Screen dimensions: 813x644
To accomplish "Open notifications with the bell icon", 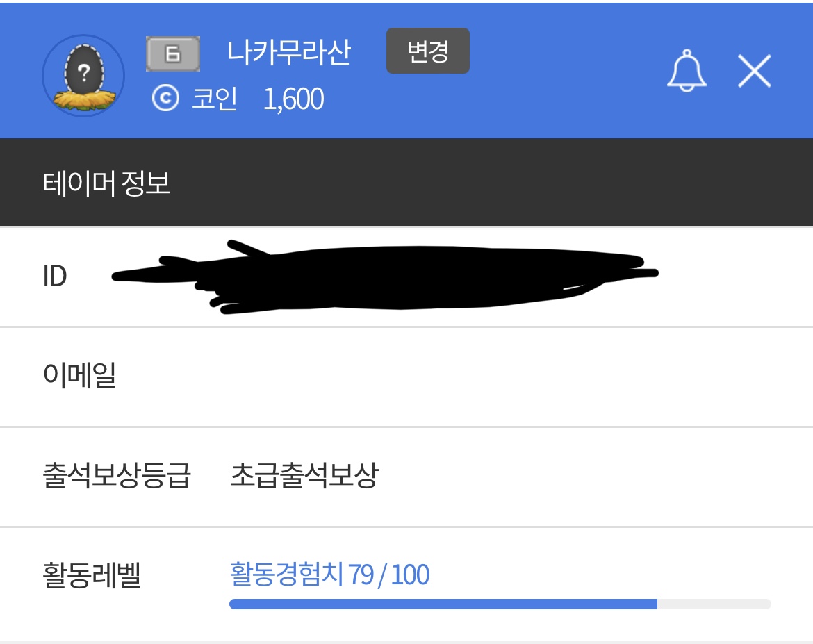I will pyautogui.click(x=687, y=70).
